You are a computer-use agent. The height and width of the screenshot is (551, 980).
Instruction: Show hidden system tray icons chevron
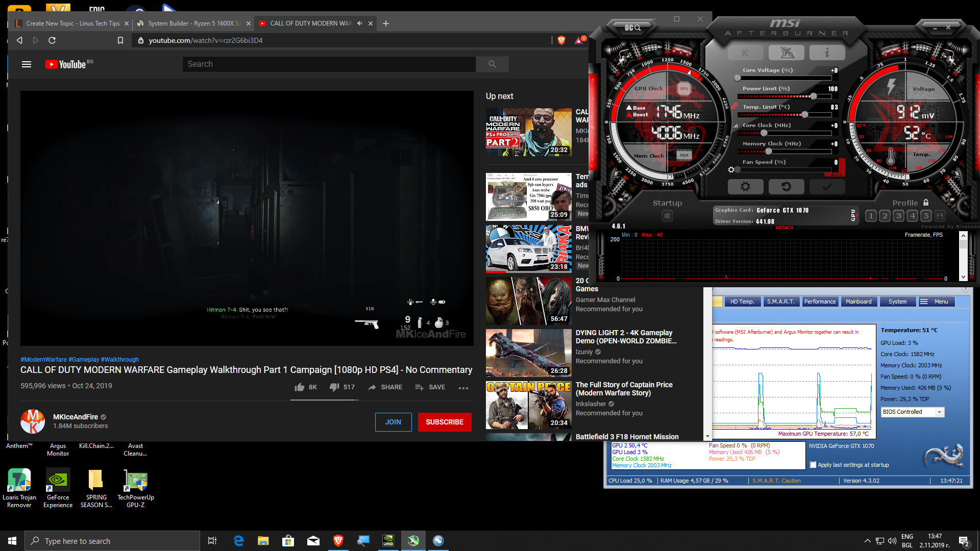867,541
